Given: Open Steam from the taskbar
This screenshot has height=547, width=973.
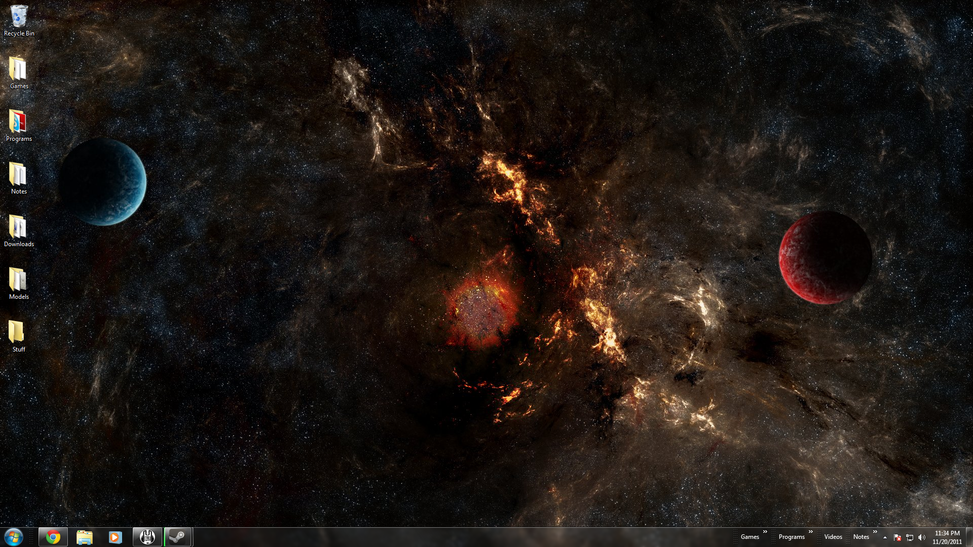Looking at the screenshot, I should pyautogui.click(x=177, y=537).
